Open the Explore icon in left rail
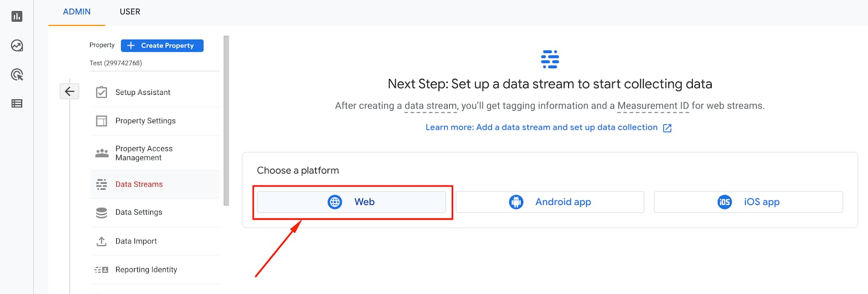Screen dimensions: 868x294 pos(17,46)
